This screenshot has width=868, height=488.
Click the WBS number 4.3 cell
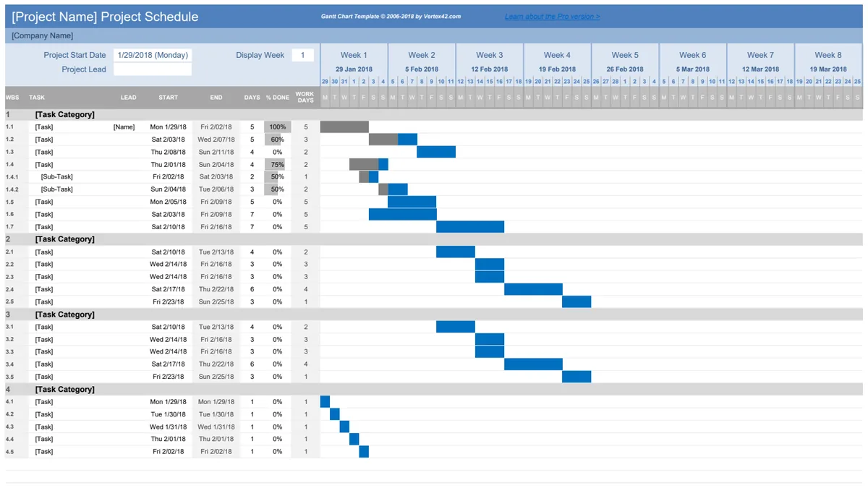click(x=9, y=427)
